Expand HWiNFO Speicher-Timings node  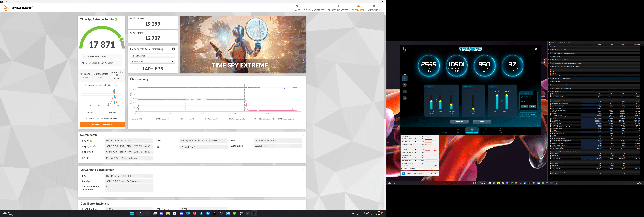(x=549, y=56)
